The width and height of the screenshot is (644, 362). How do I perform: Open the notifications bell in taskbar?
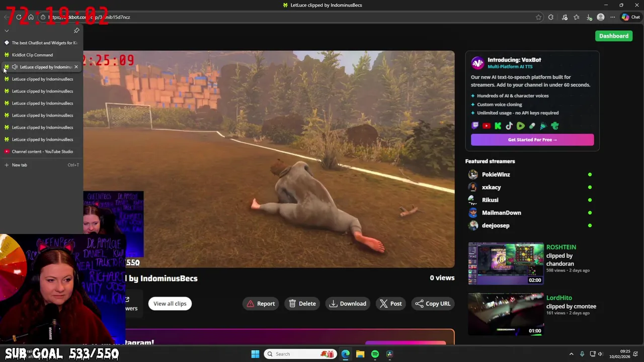tap(636, 354)
